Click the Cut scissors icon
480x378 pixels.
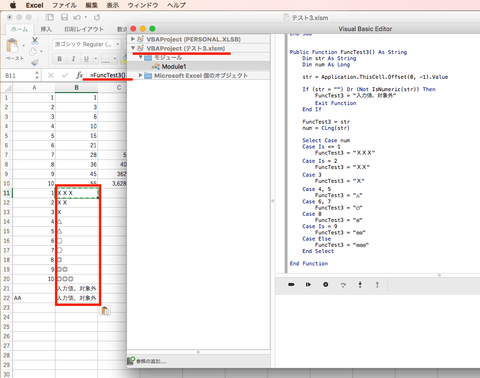pyautogui.click(x=35, y=41)
